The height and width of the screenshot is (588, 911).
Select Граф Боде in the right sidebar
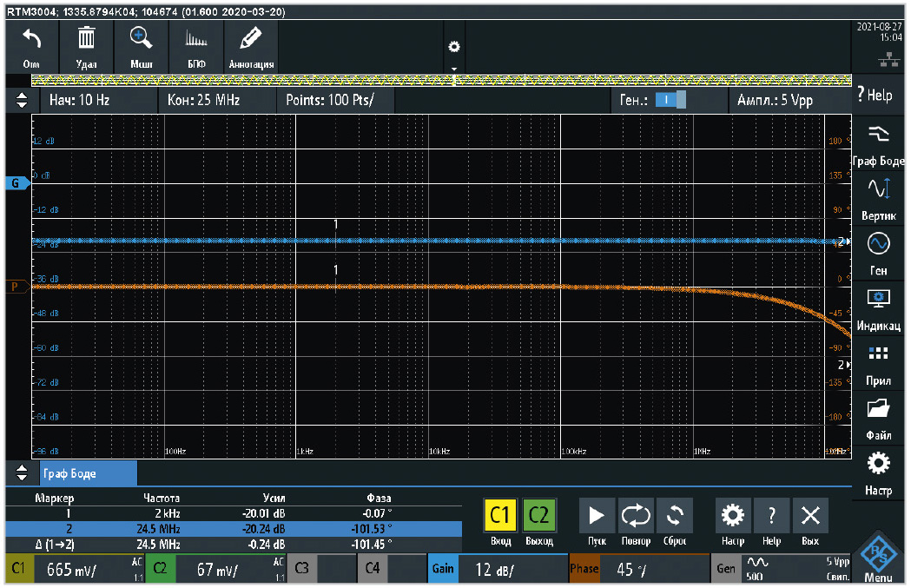click(878, 145)
